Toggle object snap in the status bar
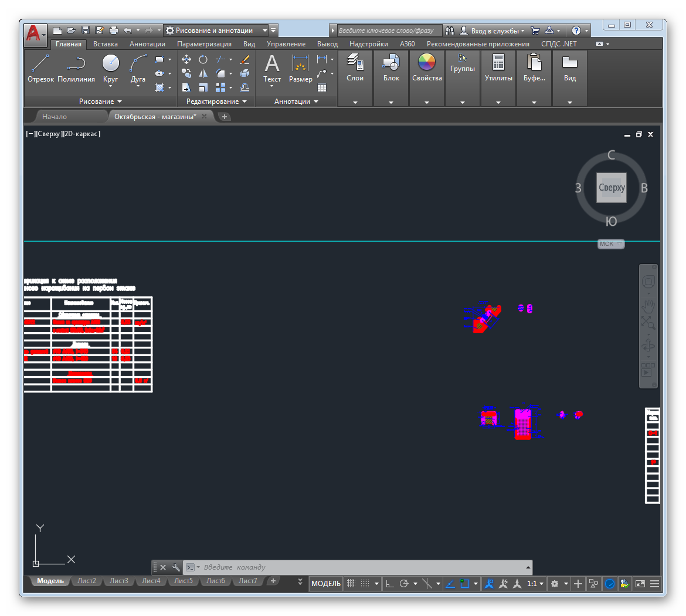This screenshot has height=616, width=686. (465, 584)
